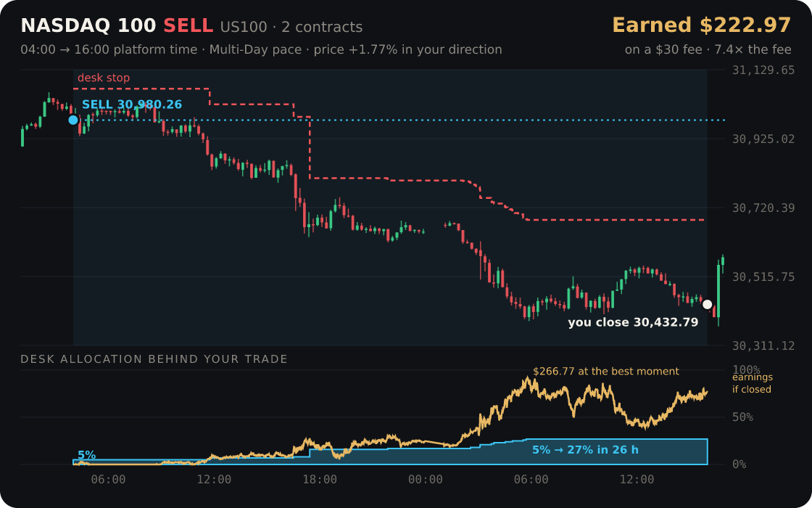Screen dimensions: 812x508
Task: Select the 'on a $30 fee · 7.4× the fee' line
Action: 708,50
